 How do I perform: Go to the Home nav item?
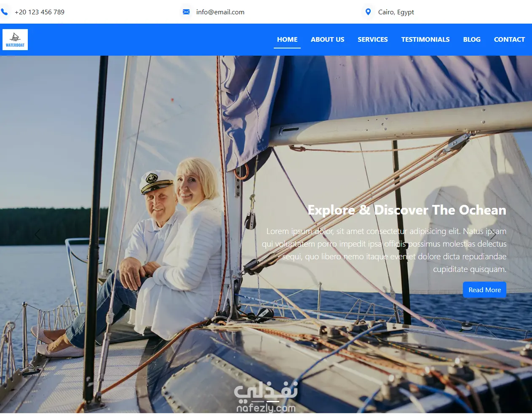287,39
